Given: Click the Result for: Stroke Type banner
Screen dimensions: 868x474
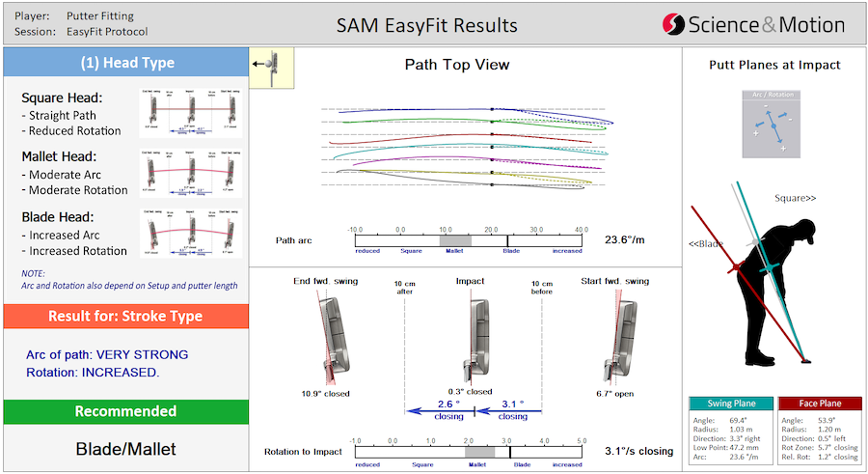Looking at the screenshot, I should [x=126, y=316].
